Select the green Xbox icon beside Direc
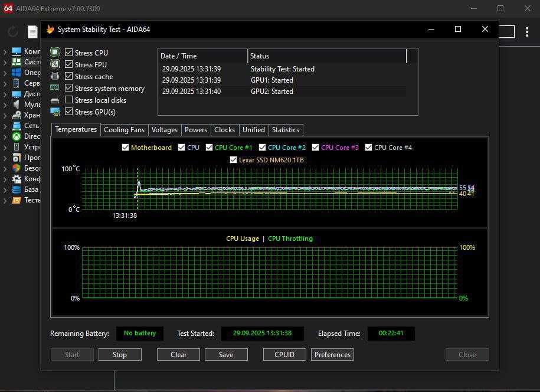The width and height of the screenshot is (540, 392). [x=16, y=136]
